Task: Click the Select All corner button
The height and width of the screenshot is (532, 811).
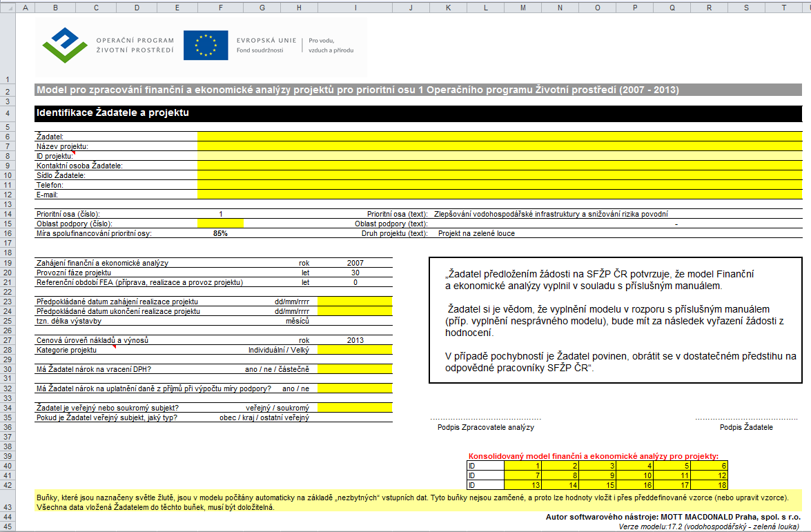Action: click(8, 8)
